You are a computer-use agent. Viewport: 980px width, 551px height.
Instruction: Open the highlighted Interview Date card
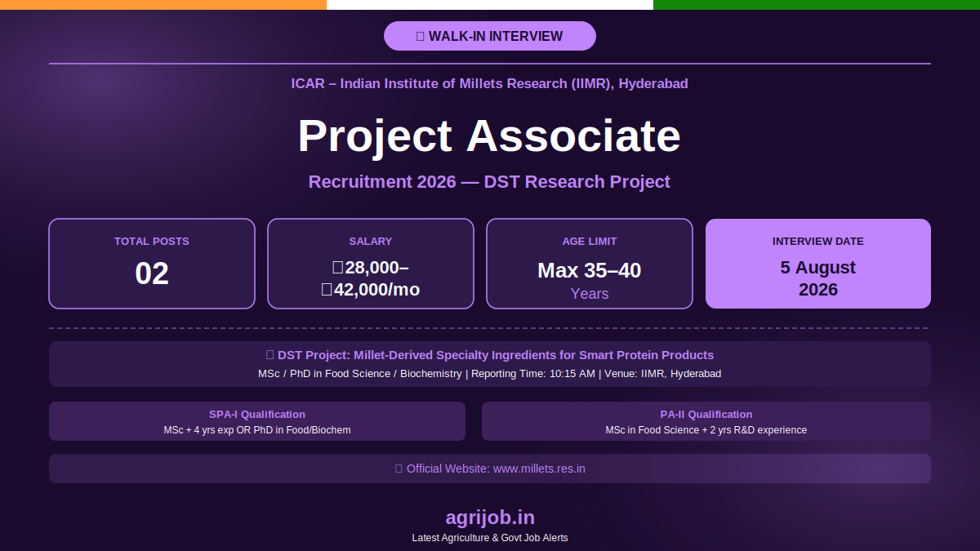pyautogui.click(x=818, y=264)
